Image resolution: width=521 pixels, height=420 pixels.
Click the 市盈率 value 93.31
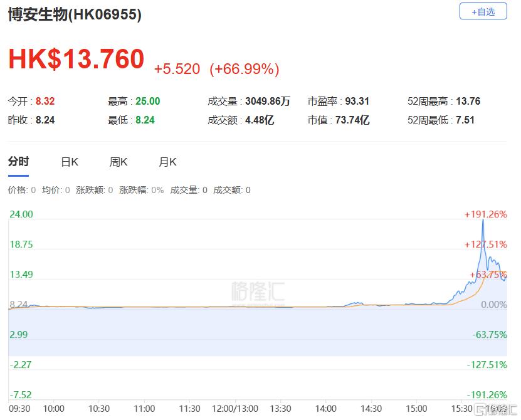(357, 101)
